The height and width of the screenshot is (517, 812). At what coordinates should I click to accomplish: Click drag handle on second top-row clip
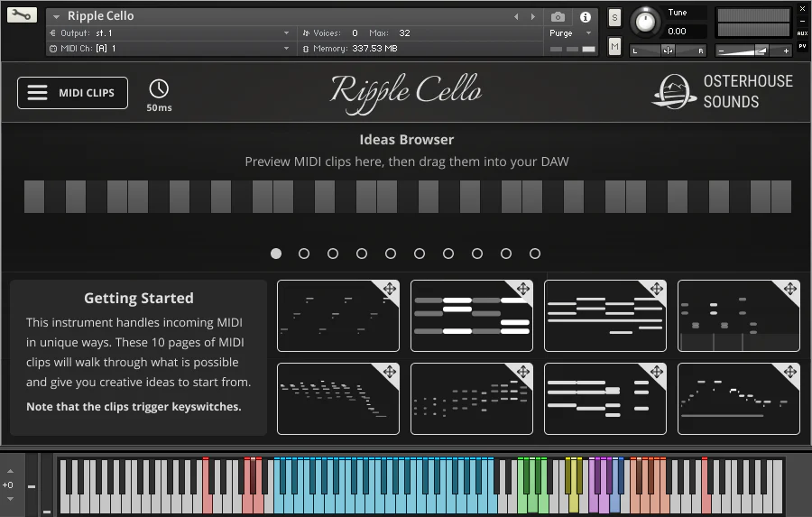pos(523,289)
